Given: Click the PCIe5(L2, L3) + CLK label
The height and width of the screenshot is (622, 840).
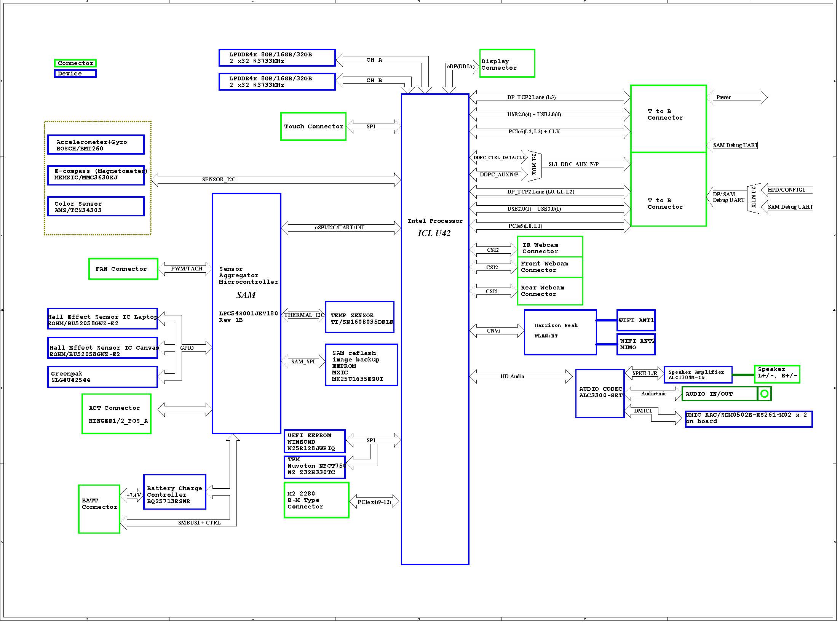Looking at the screenshot, I should coord(534,131).
